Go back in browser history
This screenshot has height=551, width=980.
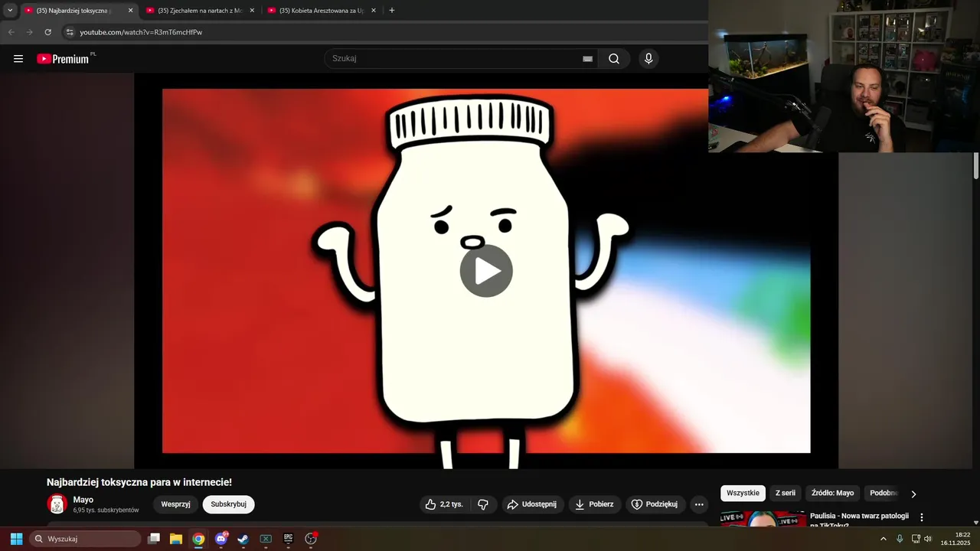pos(11,32)
